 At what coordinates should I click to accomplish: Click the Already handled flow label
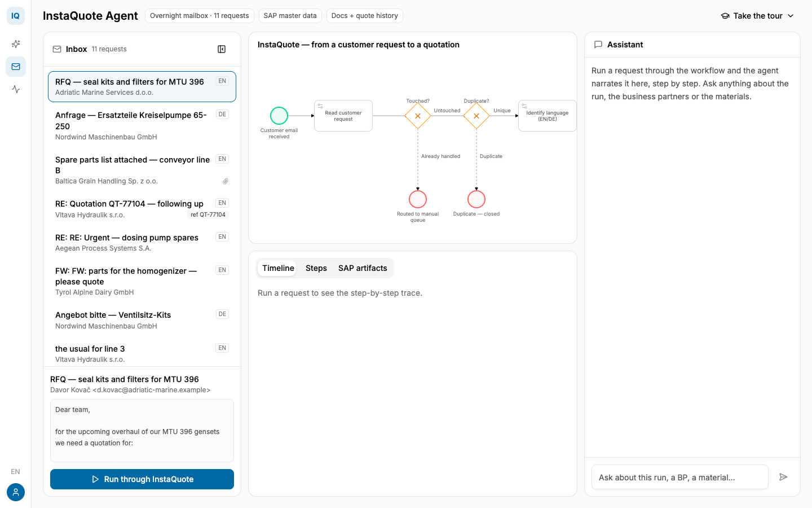(440, 156)
